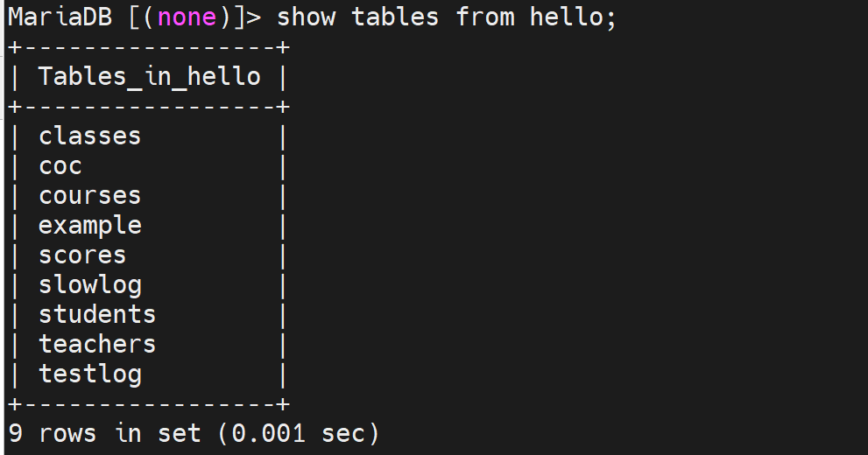The width and height of the screenshot is (868, 455).
Task: Select the courses table row
Action: pyautogui.click(x=89, y=196)
